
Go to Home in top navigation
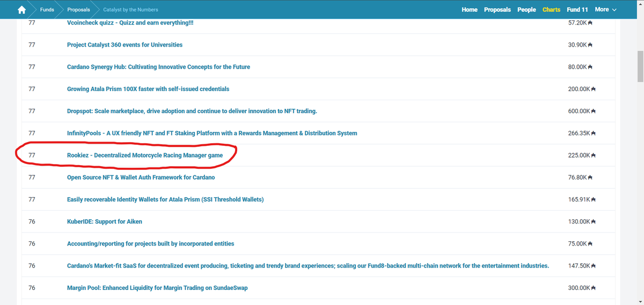pos(470,10)
